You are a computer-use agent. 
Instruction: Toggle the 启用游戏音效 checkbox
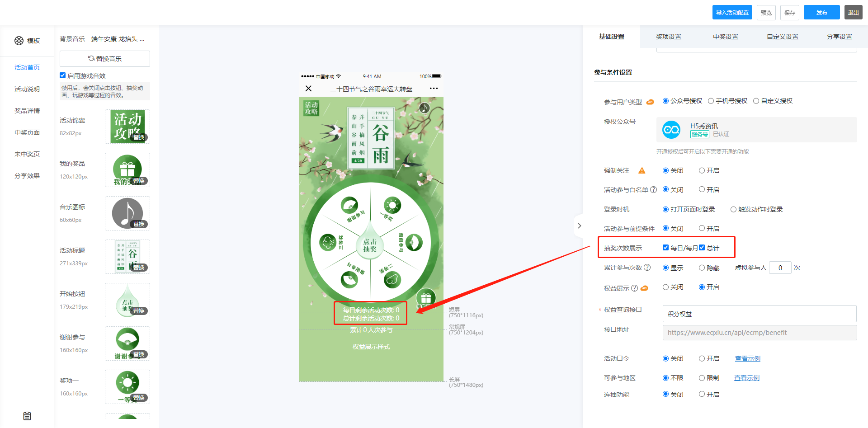[63, 75]
